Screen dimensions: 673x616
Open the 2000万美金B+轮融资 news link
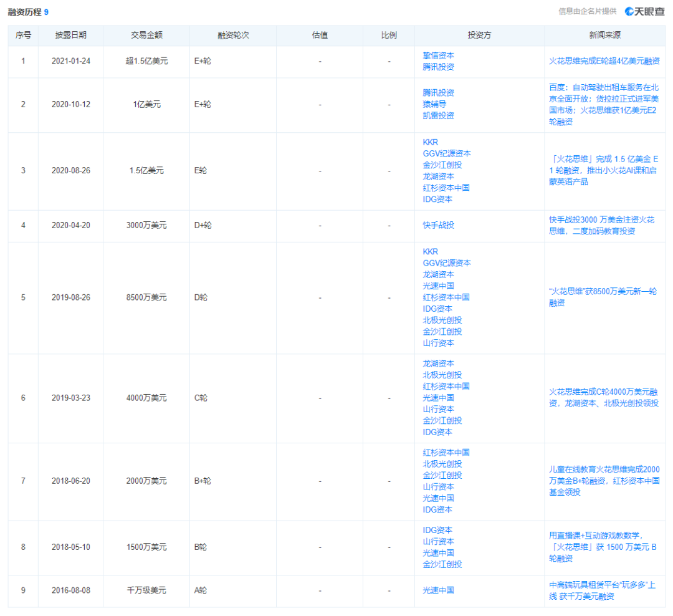pos(604,481)
